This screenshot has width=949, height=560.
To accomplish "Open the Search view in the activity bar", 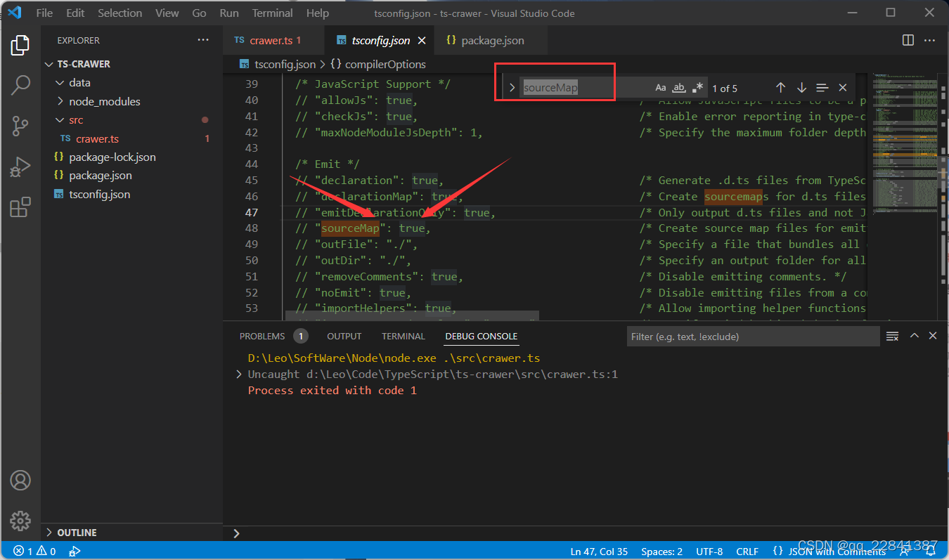I will 20,84.
